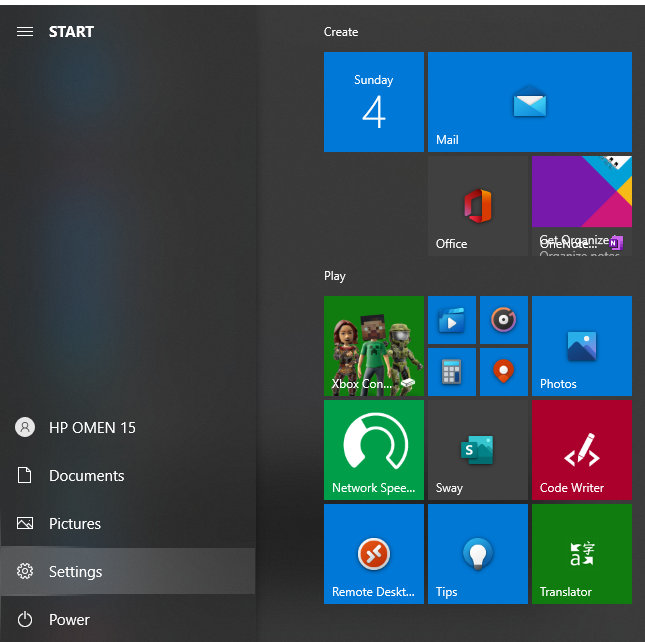Open the OneNote tile
Viewport: 645px width, 642px height.
coord(581,205)
